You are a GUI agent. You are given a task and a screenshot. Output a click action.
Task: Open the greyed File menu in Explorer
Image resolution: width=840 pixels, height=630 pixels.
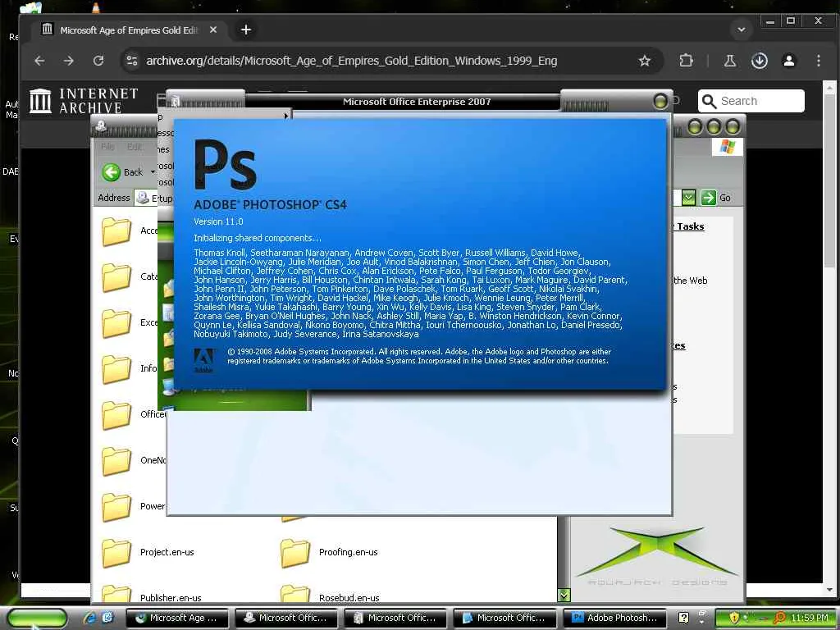tap(107, 146)
